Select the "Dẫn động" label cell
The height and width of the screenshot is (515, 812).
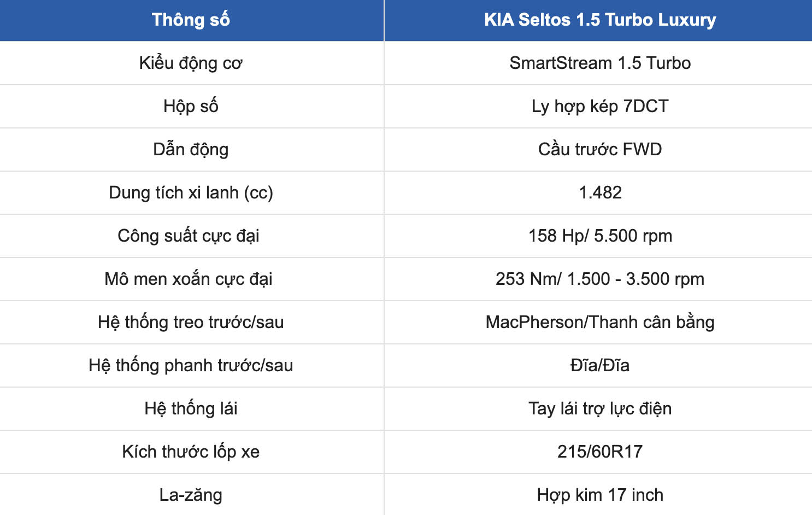coord(191,150)
